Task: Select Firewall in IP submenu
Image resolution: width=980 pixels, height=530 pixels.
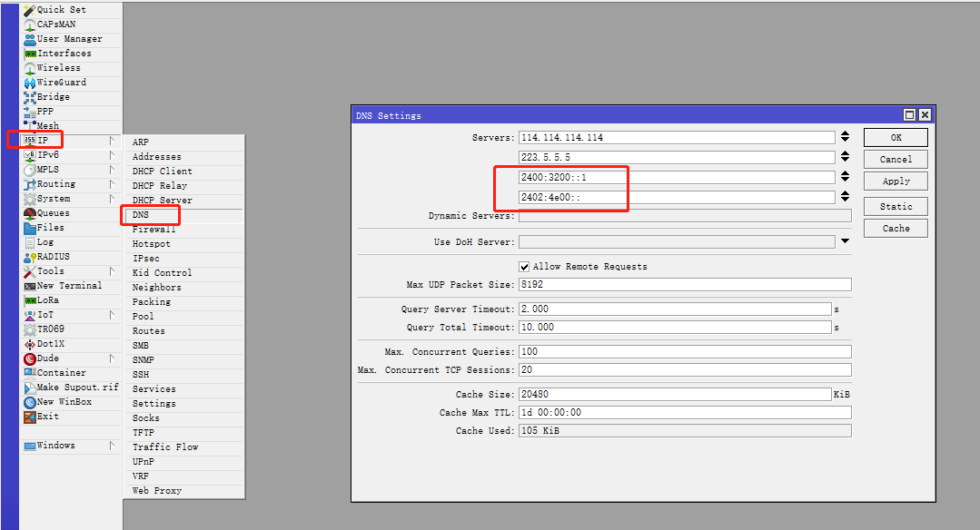Action: click(x=183, y=229)
